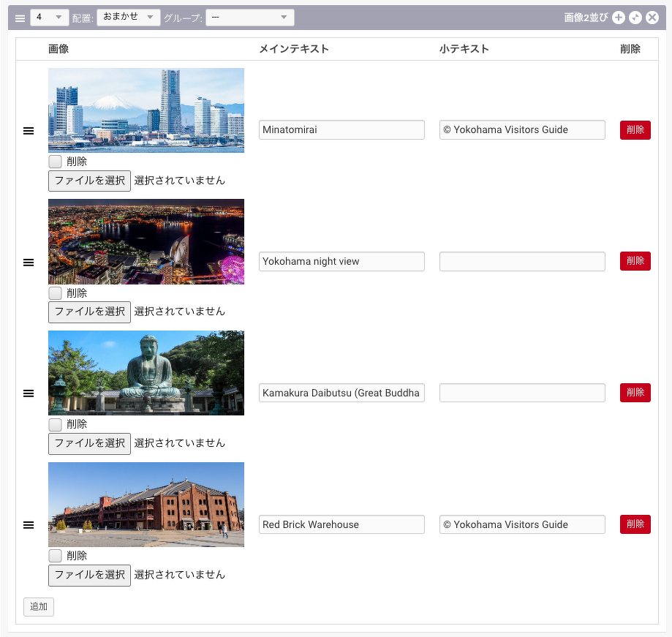The width and height of the screenshot is (672, 637).
Task: Remove the block with the header X icon
Action: [x=652, y=18]
